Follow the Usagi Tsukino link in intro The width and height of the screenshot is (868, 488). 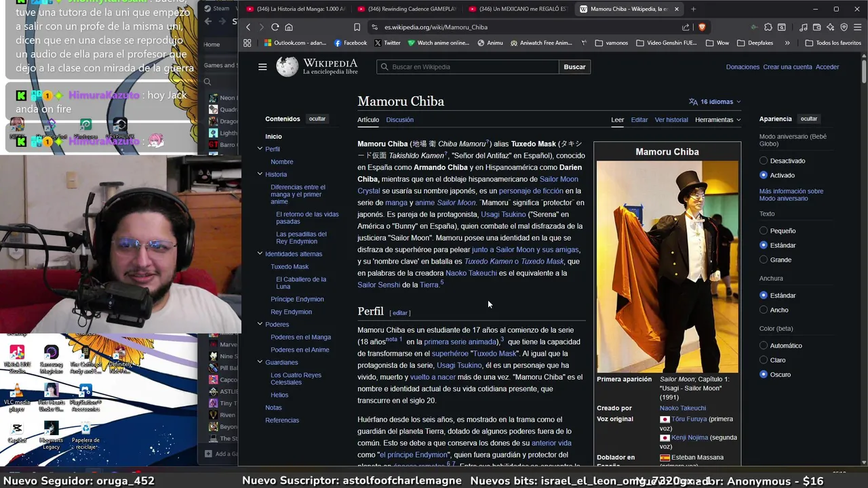(503, 214)
